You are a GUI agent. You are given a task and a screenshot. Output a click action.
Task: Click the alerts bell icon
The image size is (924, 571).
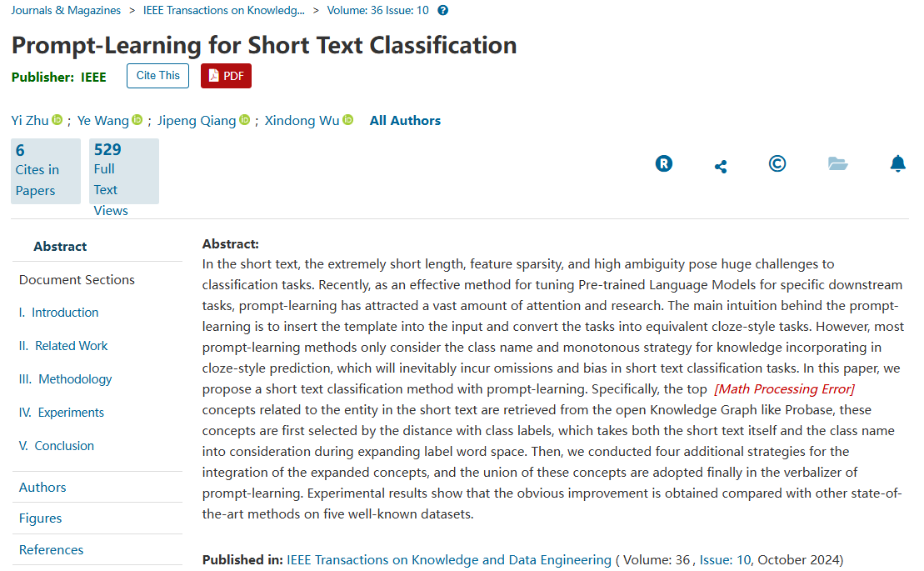point(897,163)
